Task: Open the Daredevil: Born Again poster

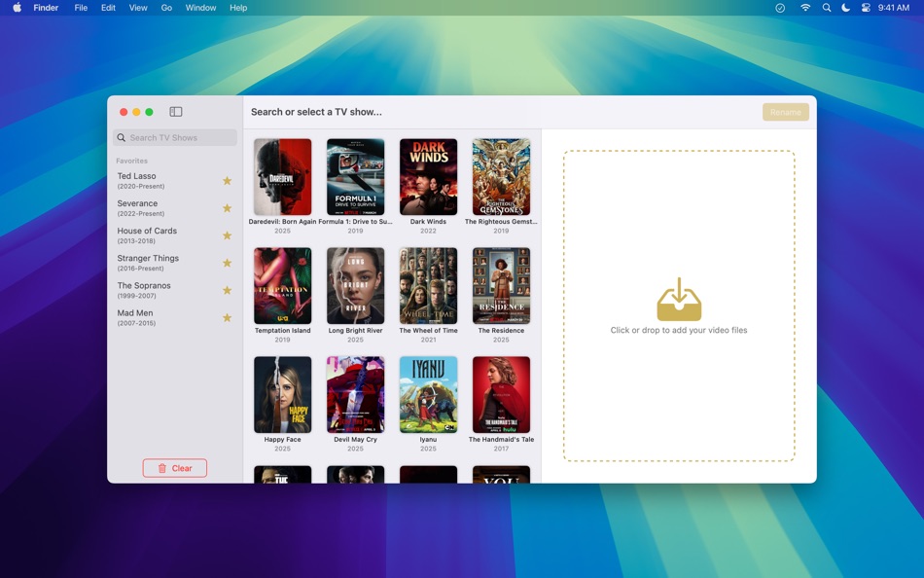Action: 282,177
